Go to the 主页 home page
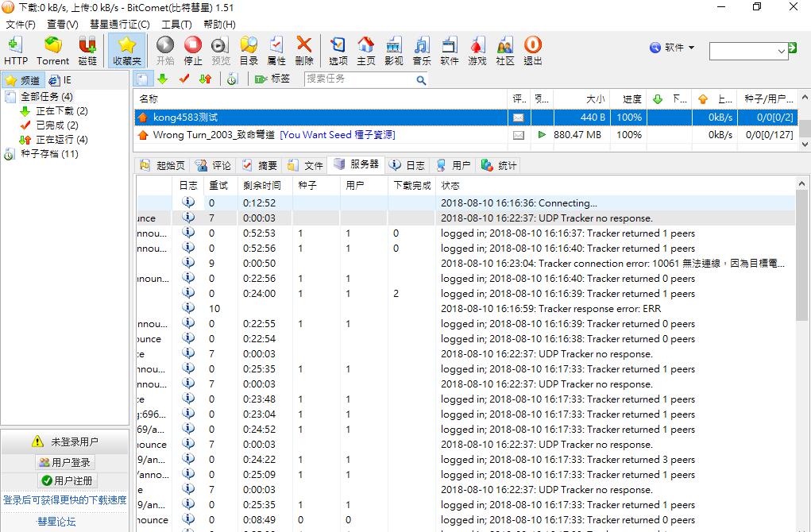The height and width of the screenshot is (532, 811). [365, 51]
